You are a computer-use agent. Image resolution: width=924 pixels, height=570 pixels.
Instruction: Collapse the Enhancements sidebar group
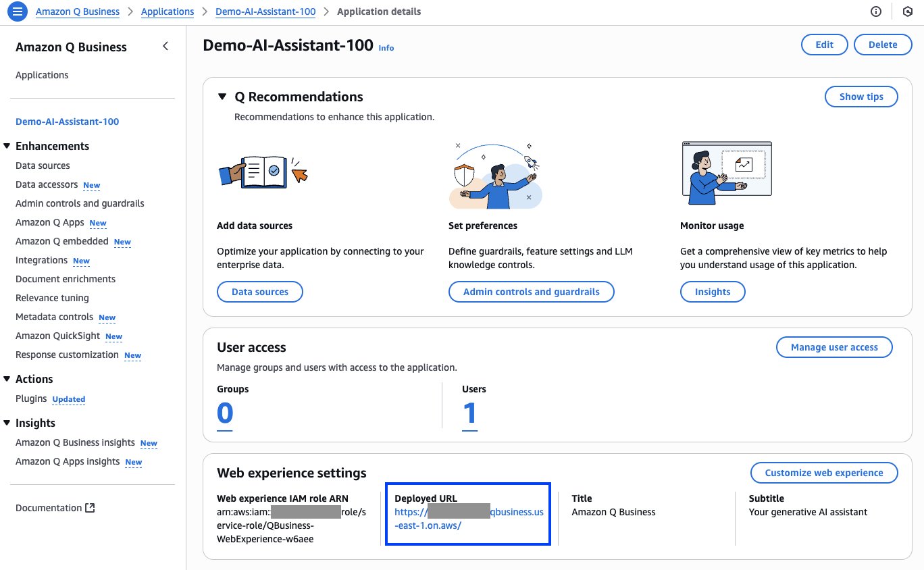7,146
